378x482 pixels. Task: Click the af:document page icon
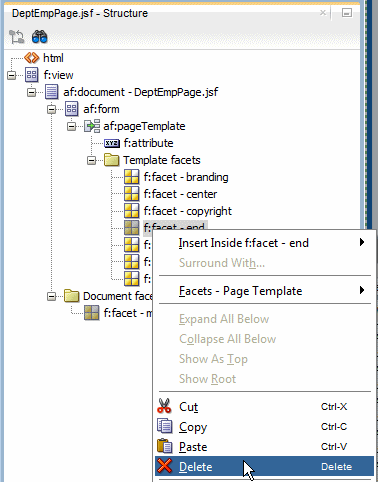(x=52, y=92)
